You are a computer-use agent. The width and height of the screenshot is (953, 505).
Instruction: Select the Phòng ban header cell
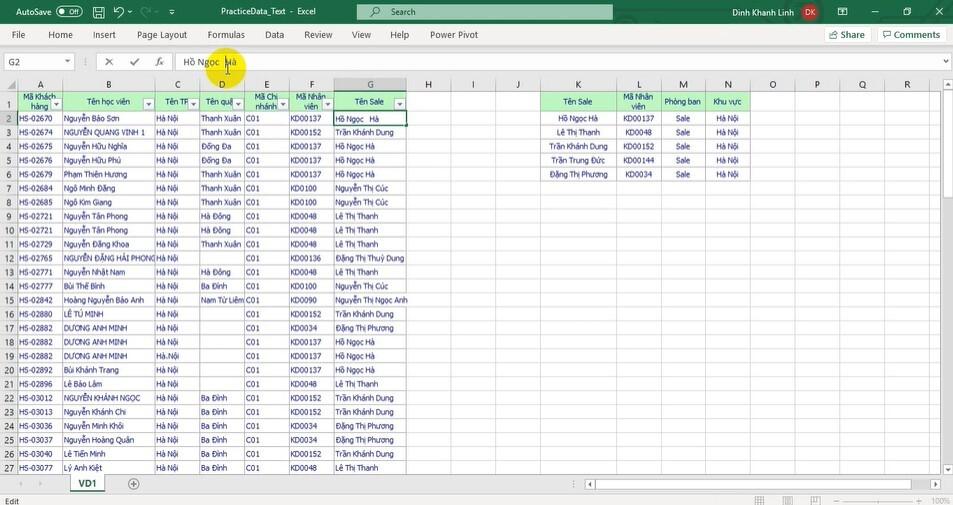[x=683, y=101]
